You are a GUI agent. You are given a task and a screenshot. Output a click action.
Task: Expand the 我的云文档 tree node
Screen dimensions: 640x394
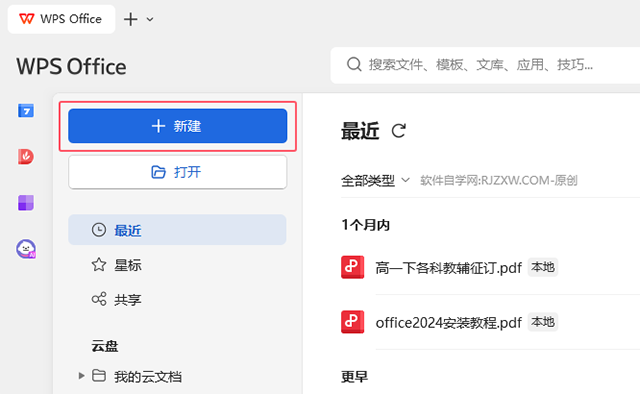[81, 376]
